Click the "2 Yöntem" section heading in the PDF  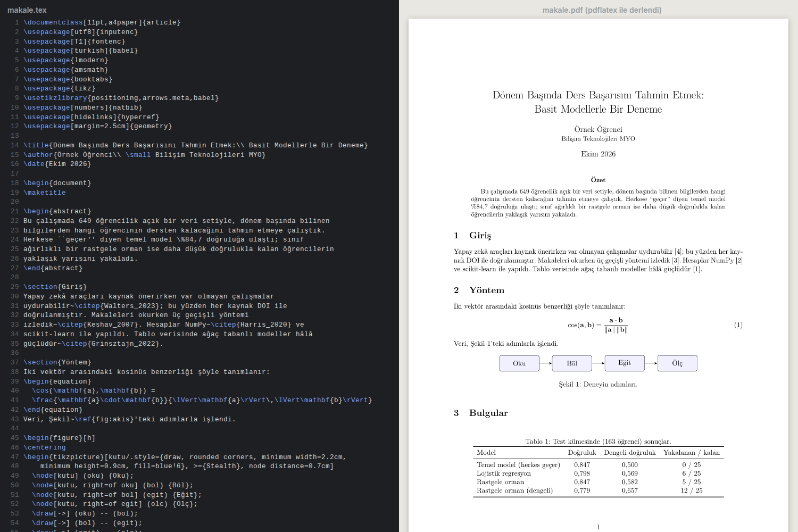point(479,290)
